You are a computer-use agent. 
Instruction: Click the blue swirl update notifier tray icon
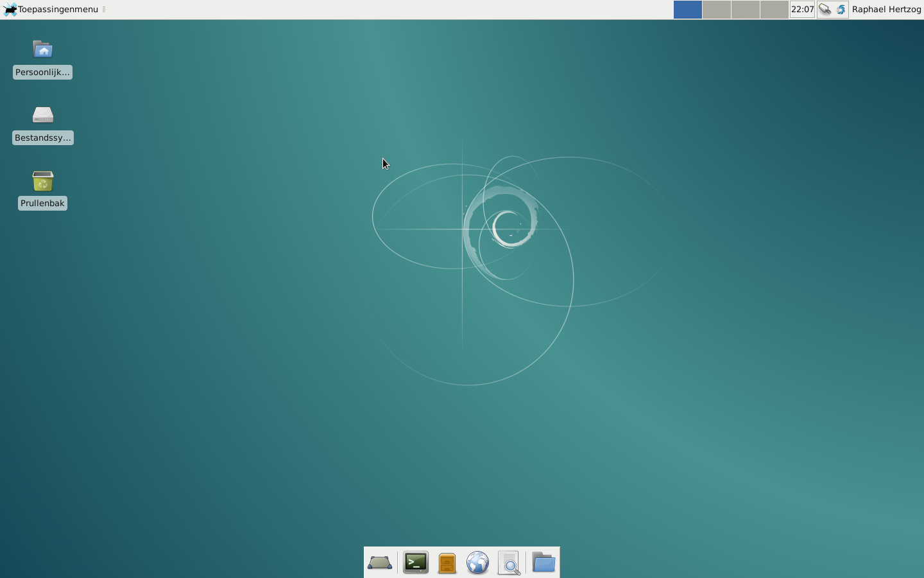click(841, 10)
